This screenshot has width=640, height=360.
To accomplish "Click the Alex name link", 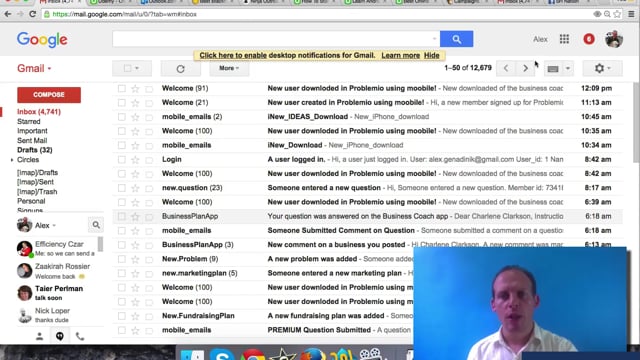I will [540, 39].
